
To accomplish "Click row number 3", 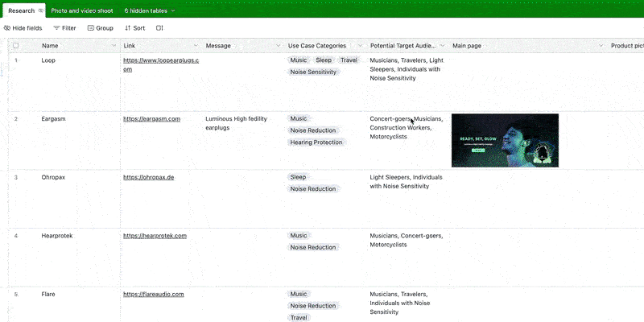I will pos(16,177).
